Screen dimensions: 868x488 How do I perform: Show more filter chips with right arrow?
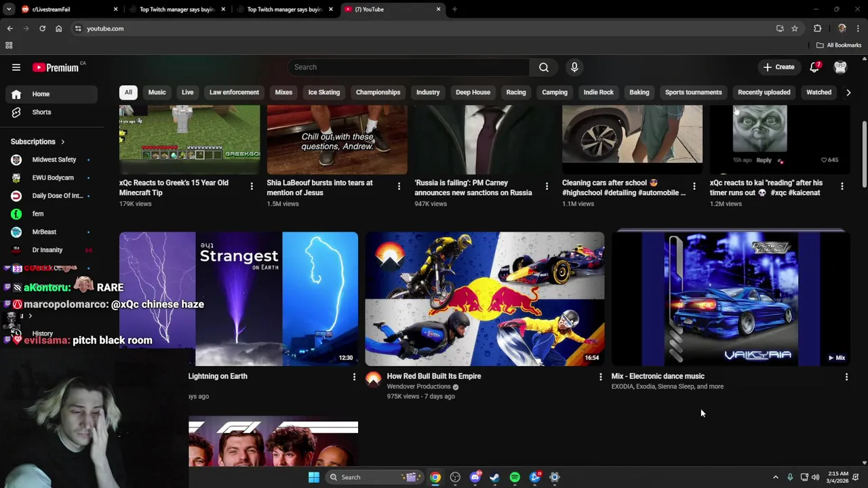(848, 92)
